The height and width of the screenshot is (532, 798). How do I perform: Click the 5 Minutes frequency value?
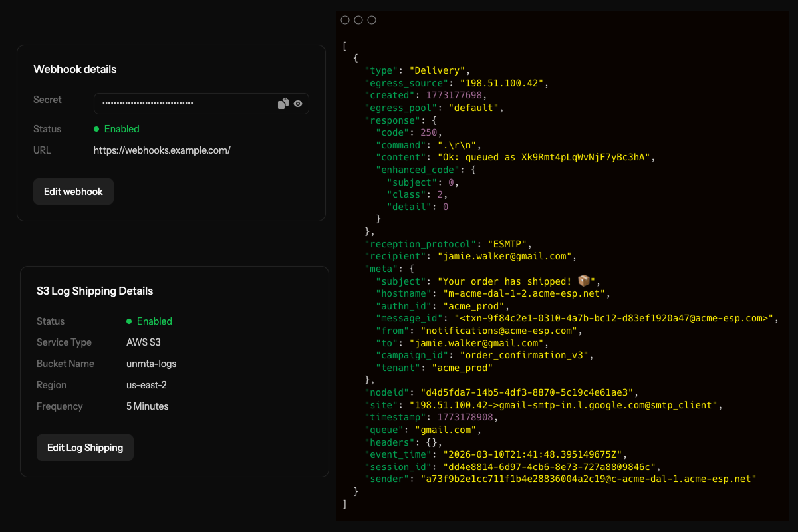pos(147,406)
